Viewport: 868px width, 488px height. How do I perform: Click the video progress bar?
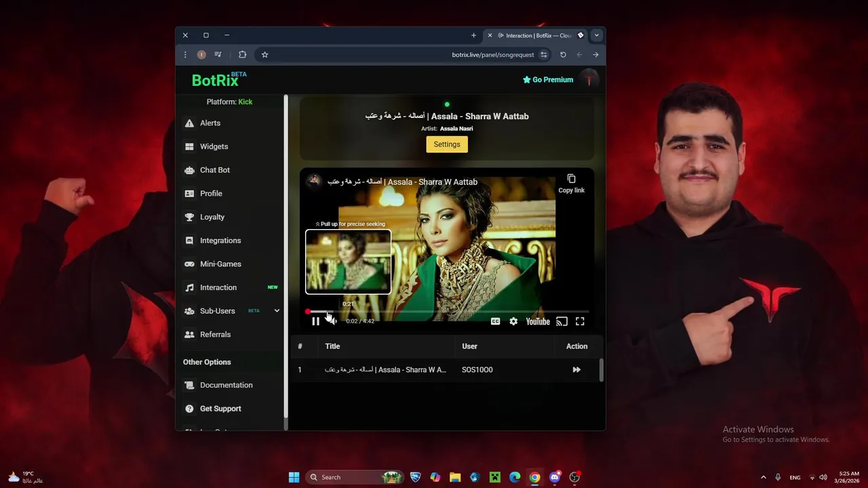point(448,312)
